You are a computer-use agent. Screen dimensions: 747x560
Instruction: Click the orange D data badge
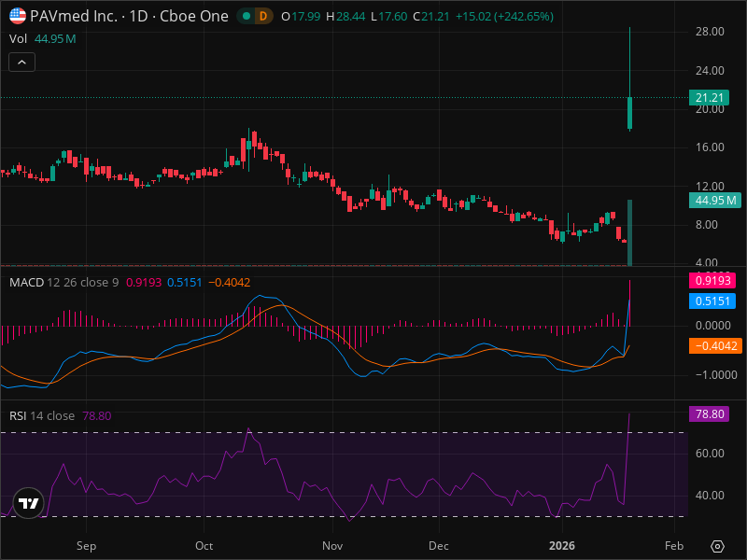coord(263,17)
